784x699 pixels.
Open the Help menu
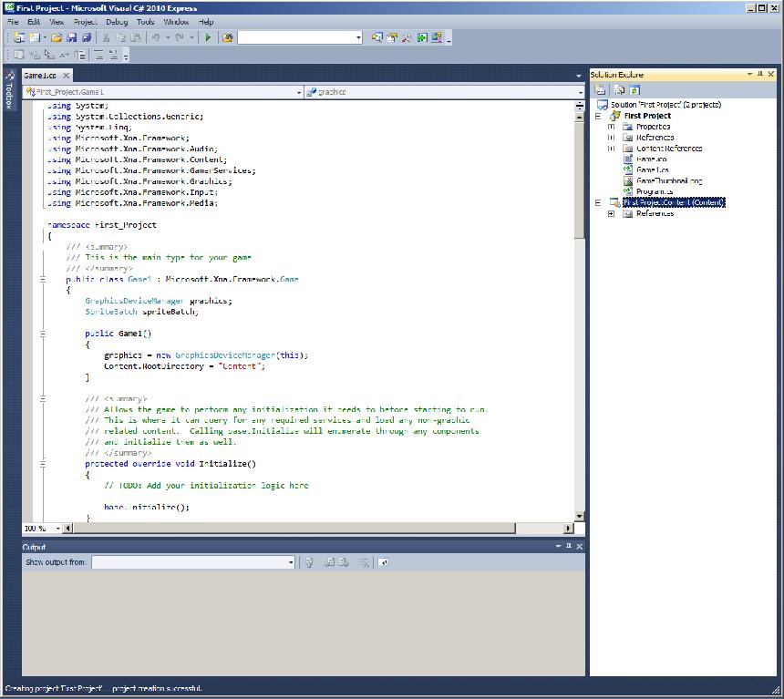pos(206,22)
